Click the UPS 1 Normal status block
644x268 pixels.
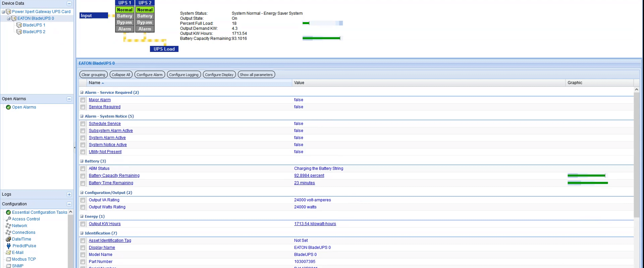tap(125, 10)
